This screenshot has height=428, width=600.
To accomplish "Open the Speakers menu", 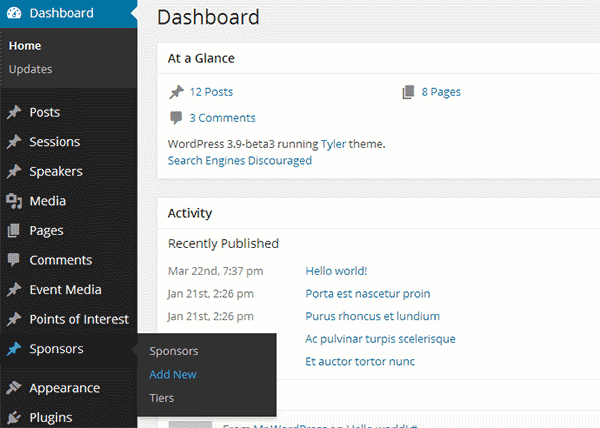I will 56,171.
